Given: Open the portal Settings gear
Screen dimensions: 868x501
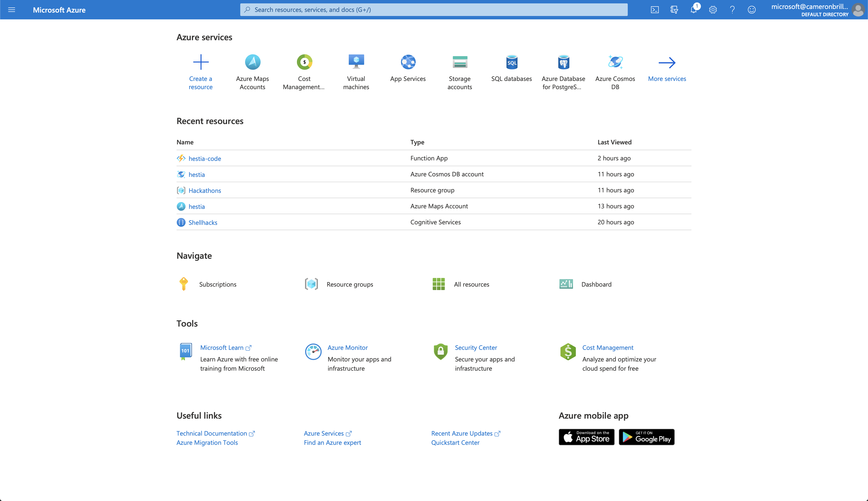Looking at the screenshot, I should (713, 10).
